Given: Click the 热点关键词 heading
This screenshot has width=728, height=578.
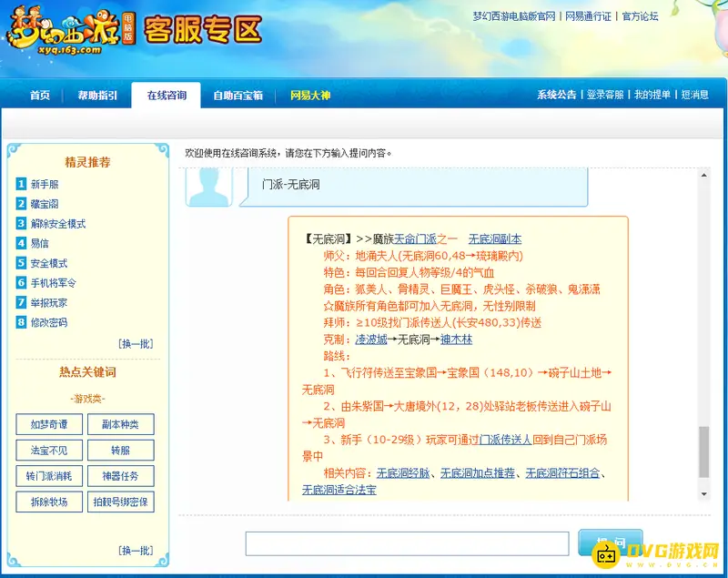Looking at the screenshot, I should click(87, 372).
